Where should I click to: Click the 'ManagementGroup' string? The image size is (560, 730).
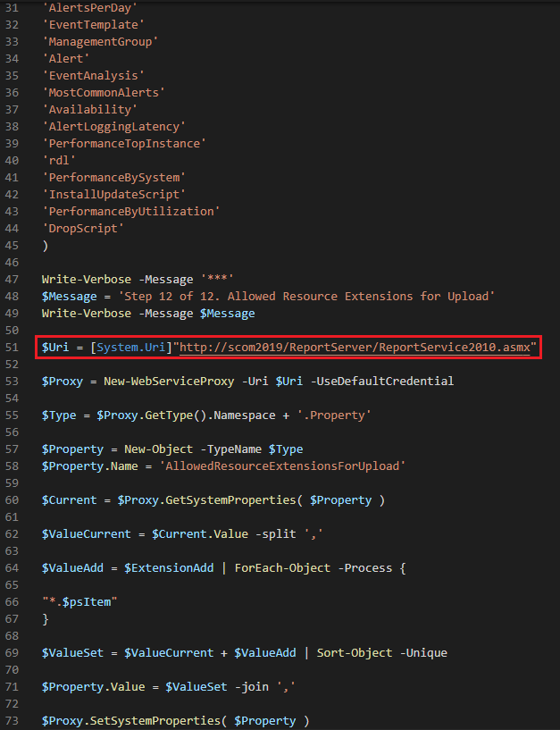click(101, 41)
